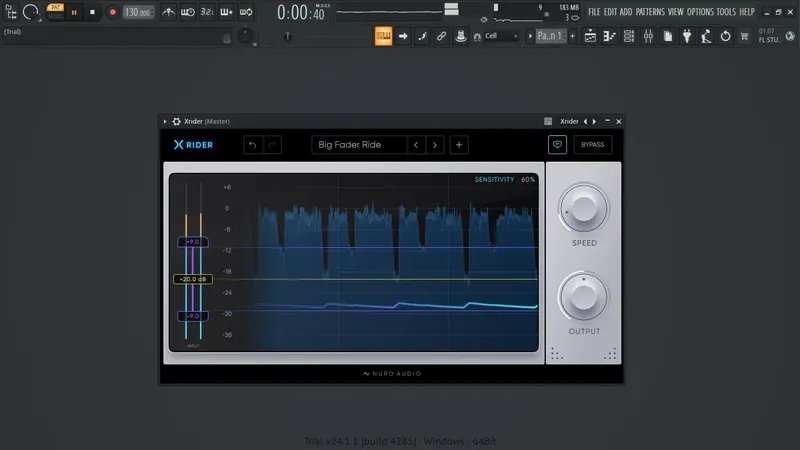Image resolution: width=800 pixels, height=450 pixels.
Task: Toggle loop recording icon
Action: coord(246,12)
